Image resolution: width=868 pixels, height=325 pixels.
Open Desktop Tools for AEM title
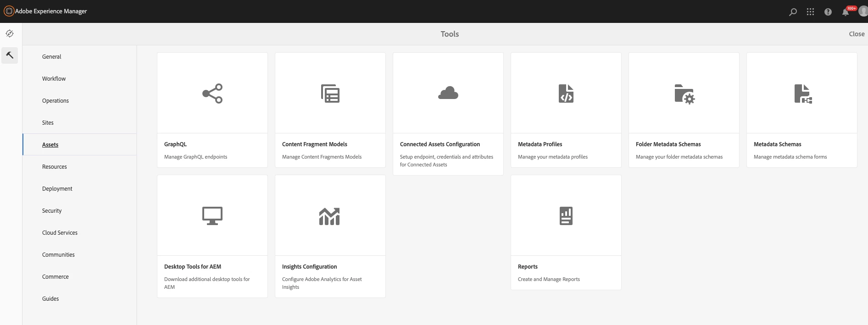[x=193, y=267]
